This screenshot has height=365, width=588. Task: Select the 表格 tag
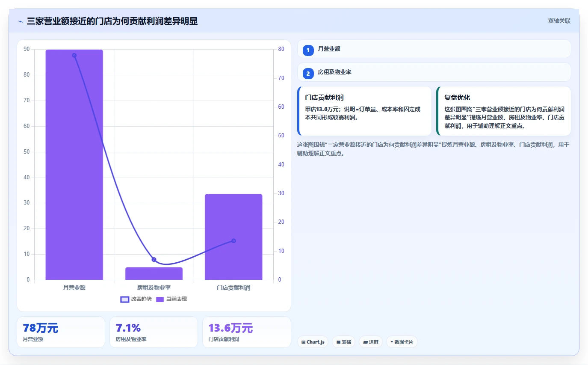point(343,342)
